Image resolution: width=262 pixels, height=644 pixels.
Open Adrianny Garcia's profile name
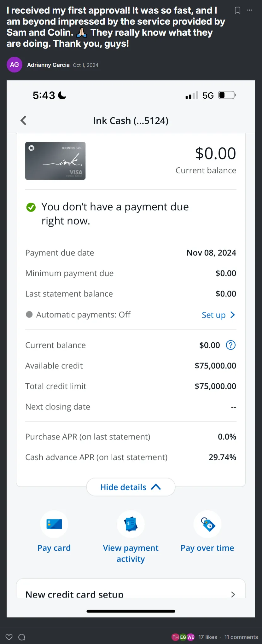(48, 65)
